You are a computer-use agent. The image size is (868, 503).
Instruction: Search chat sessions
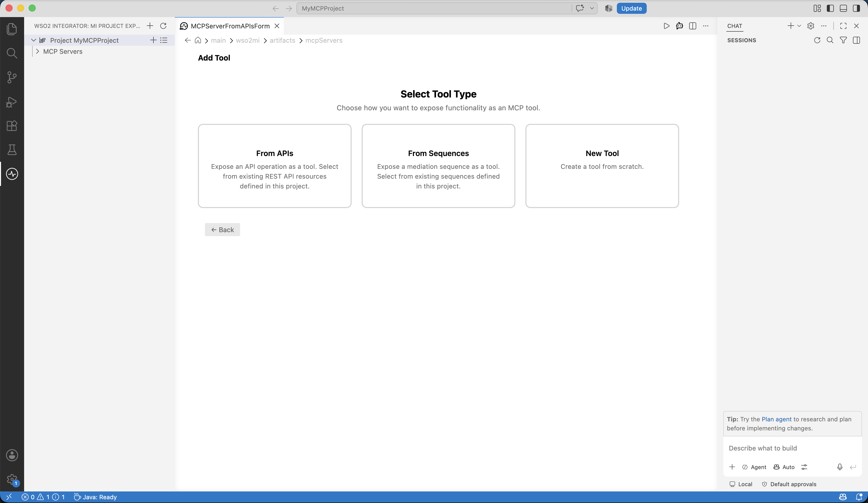click(830, 40)
